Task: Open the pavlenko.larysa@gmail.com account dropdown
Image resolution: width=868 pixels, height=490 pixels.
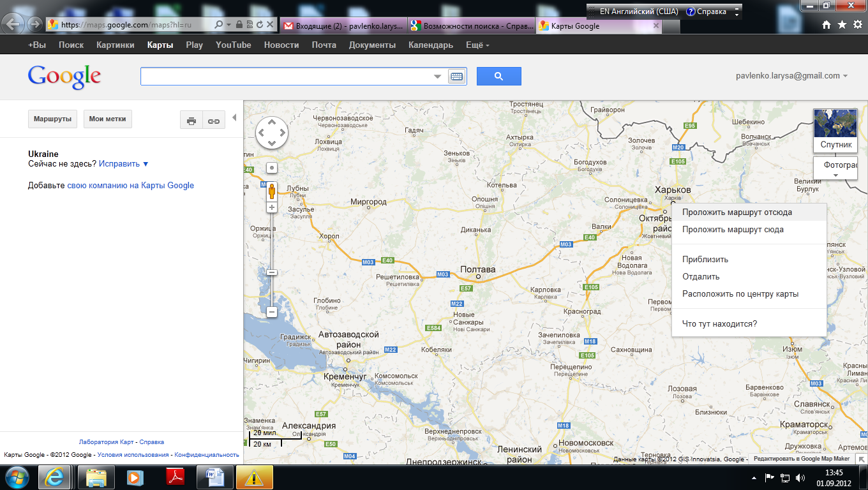Action: click(791, 76)
